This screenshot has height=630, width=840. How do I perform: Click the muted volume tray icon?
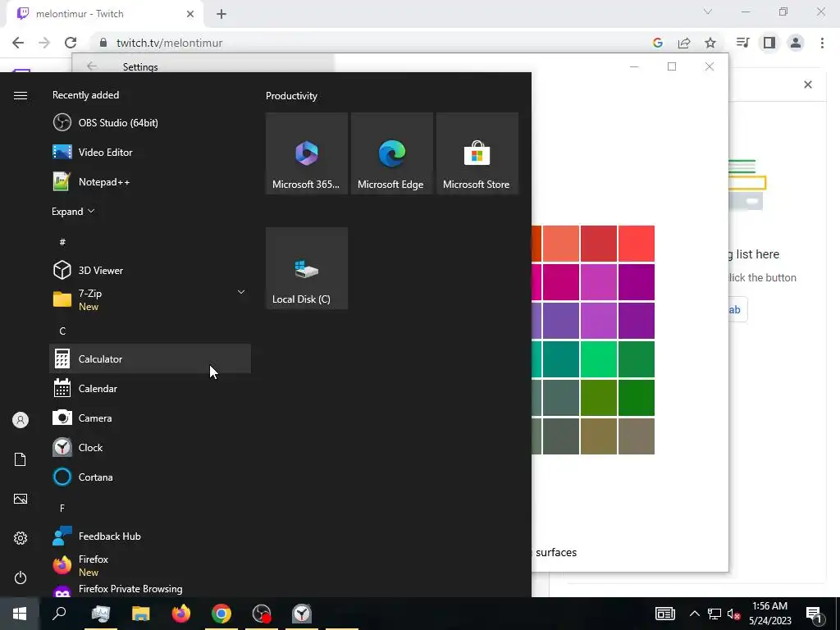point(734,614)
